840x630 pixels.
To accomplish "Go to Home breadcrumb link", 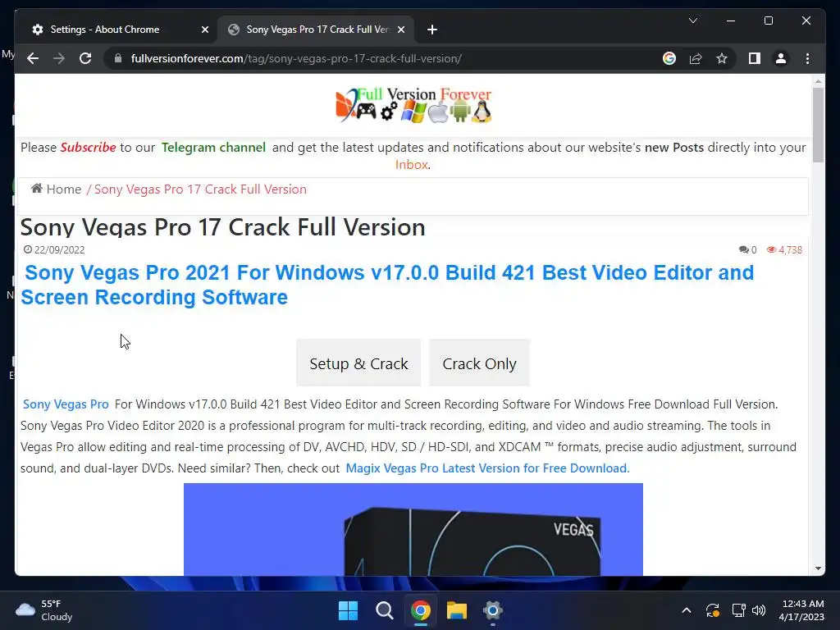I will coord(64,189).
